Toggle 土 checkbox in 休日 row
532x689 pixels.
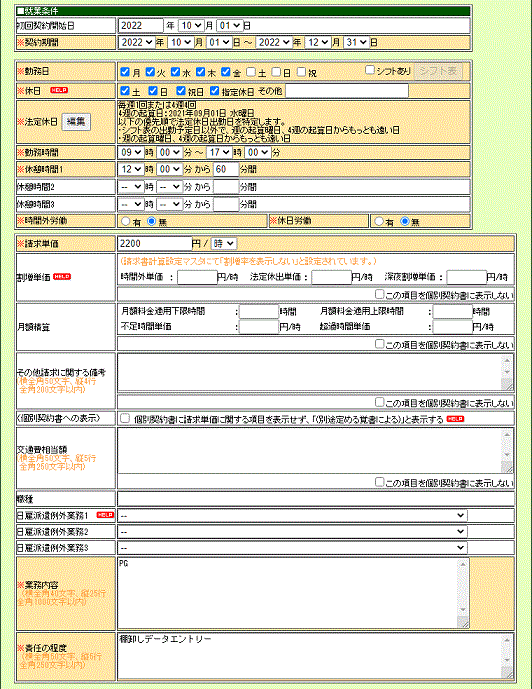click(125, 91)
